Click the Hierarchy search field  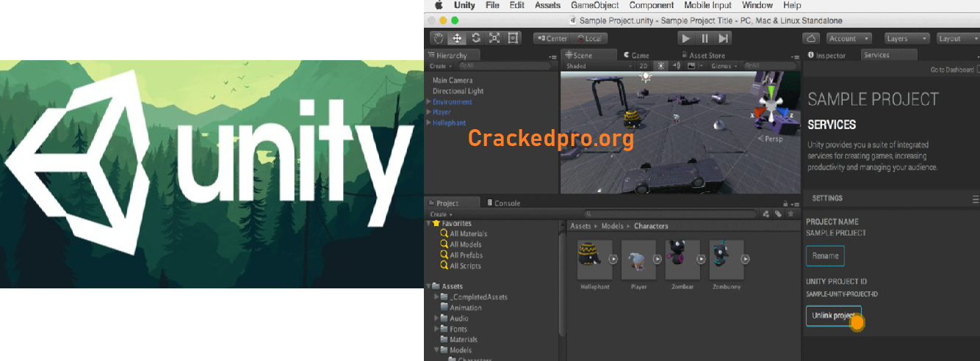(503, 66)
